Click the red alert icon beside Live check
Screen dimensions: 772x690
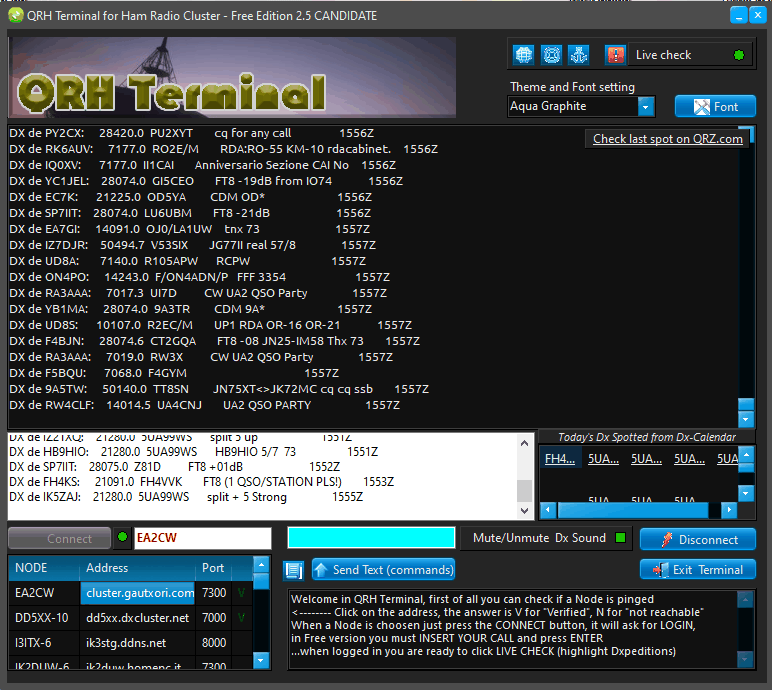615,55
